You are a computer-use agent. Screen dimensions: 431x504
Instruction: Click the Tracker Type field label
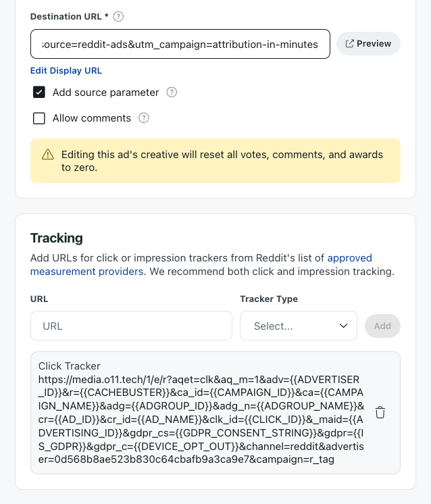click(x=269, y=299)
